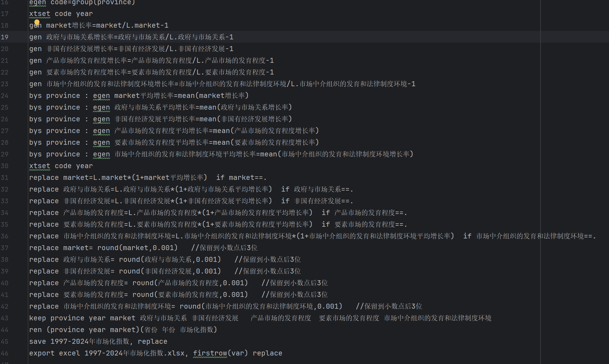This screenshot has height=364, width=609.
Task: Click line number 37 in the gutter
Action: click(5, 248)
